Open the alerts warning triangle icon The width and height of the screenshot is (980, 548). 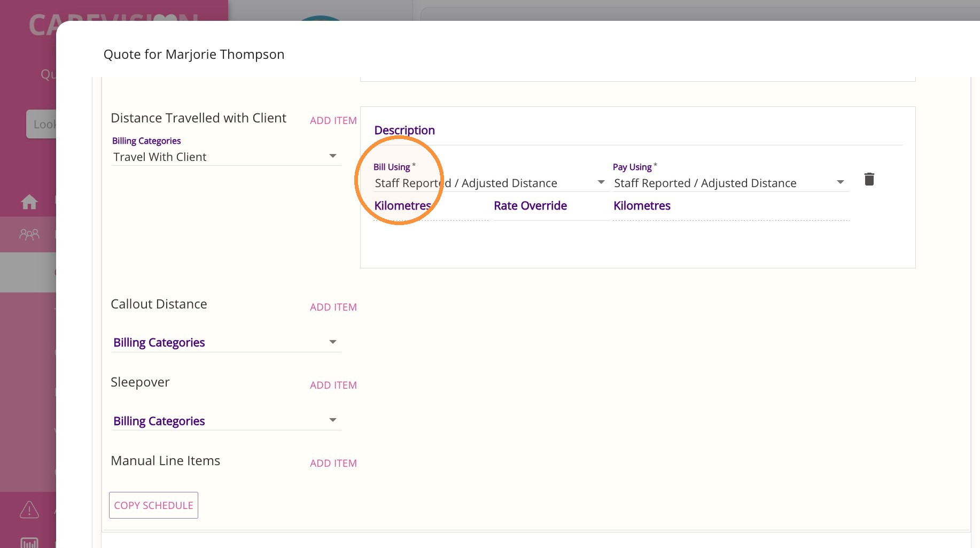coord(29,510)
